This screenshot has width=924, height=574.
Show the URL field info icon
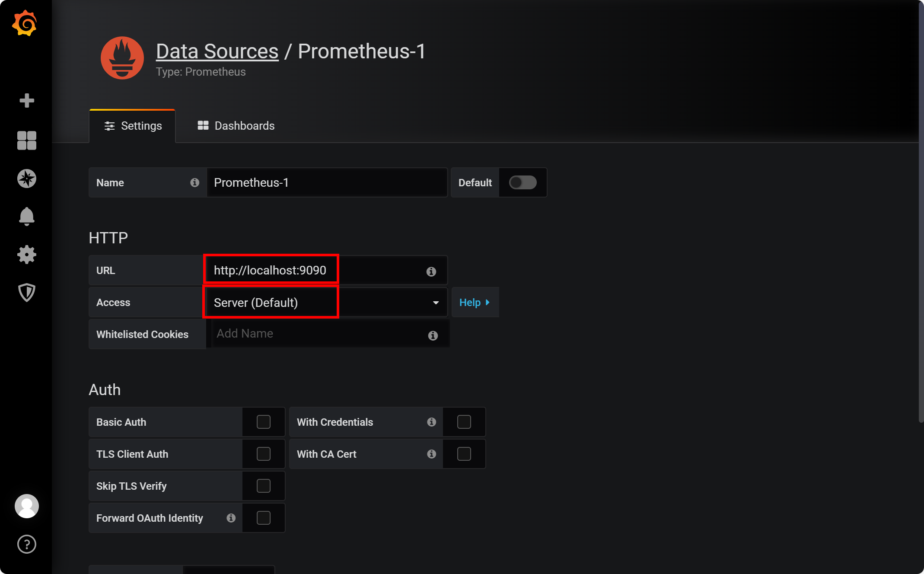[431, 271]
